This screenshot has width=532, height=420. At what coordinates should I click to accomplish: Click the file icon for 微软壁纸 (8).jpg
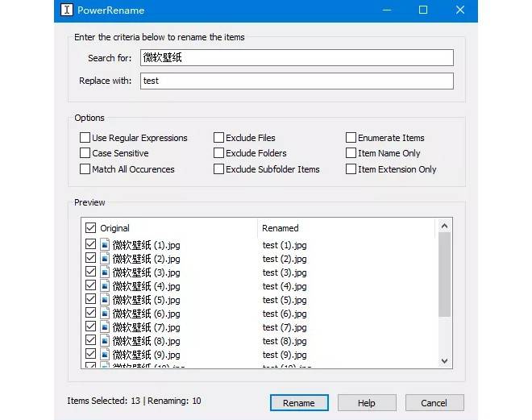[x=105, y=341]
